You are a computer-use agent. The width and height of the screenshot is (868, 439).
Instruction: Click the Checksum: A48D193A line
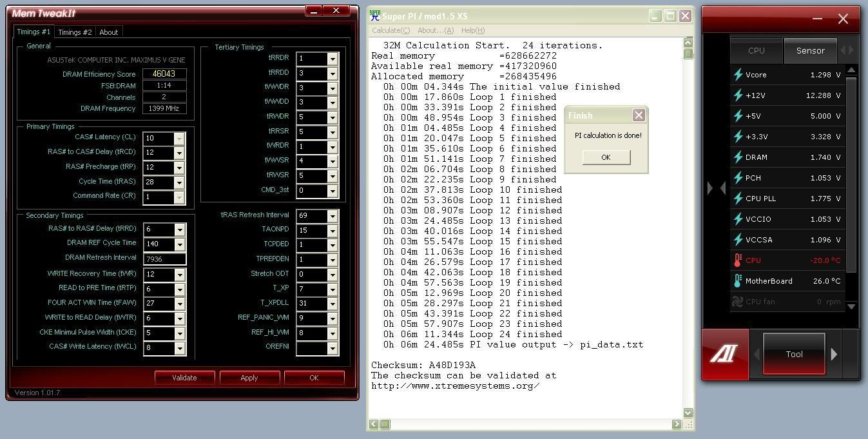click(x=423, y=366)
